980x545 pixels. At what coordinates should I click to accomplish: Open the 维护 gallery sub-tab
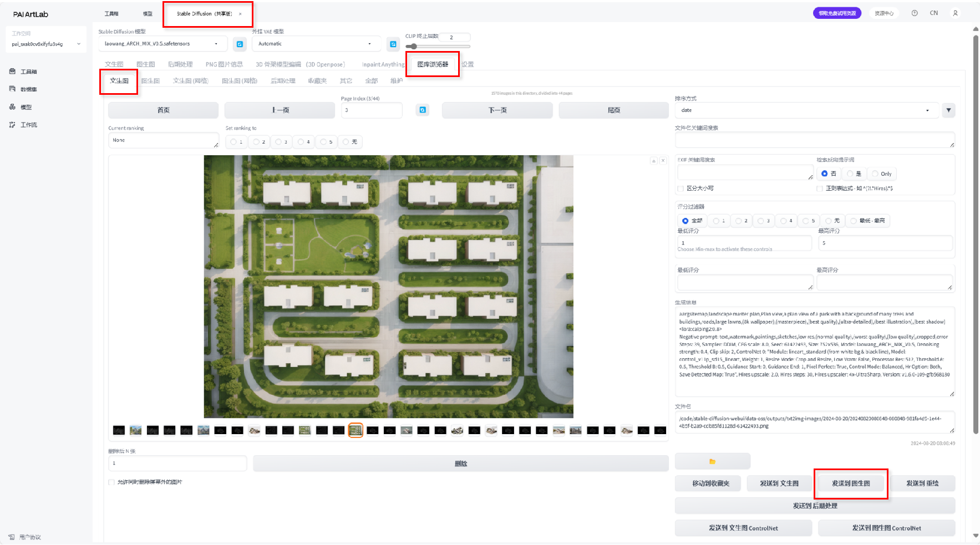pyautogui.click(x=397, y=81)
